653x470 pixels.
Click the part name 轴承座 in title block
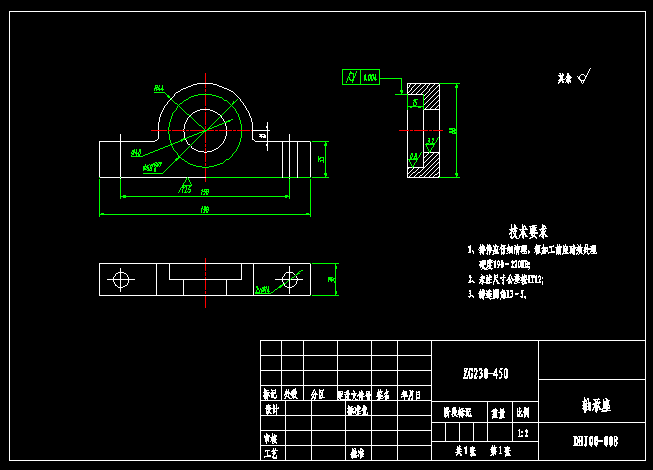596,405
